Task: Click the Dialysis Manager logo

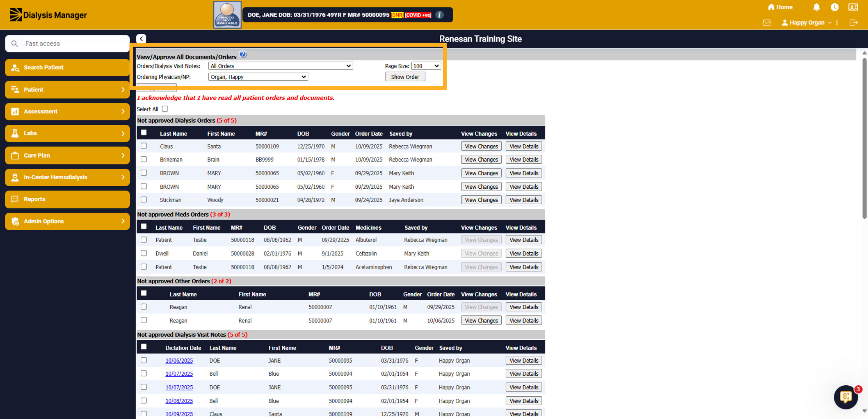Action: tap(48, 15)
